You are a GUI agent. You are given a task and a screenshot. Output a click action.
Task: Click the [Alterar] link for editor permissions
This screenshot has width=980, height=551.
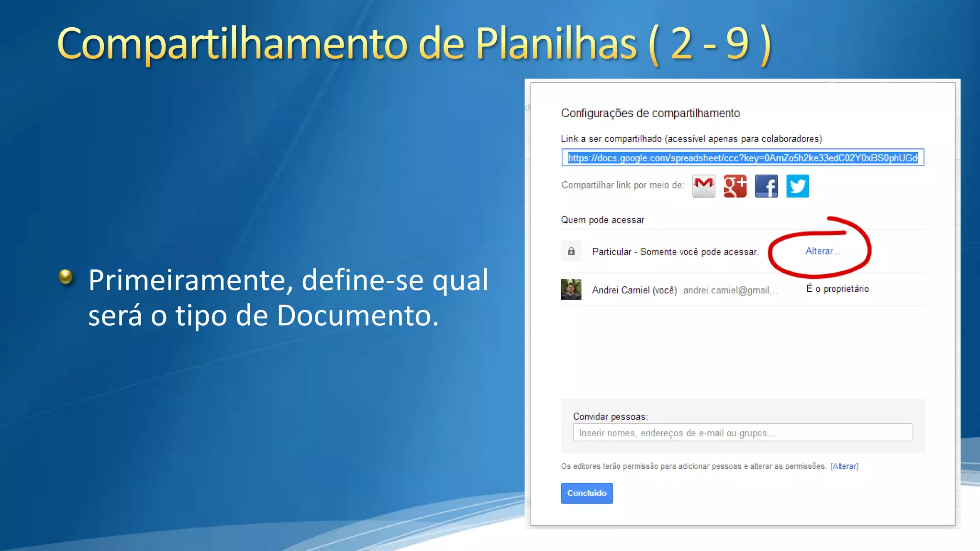(845, 466)
